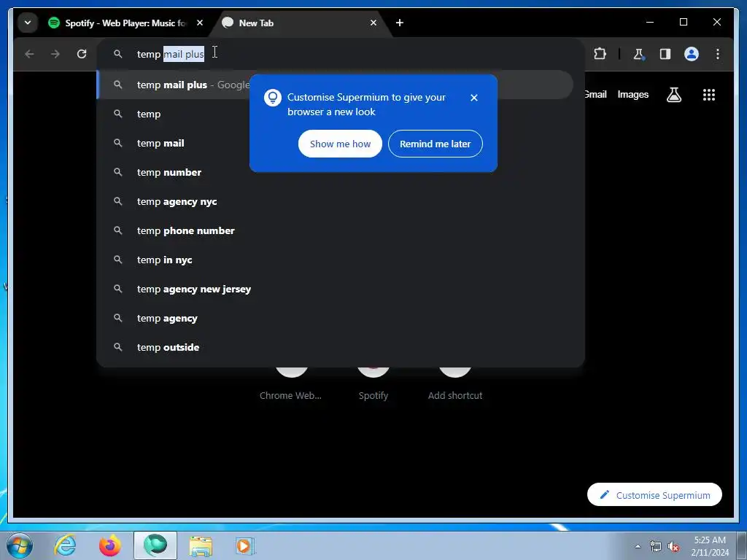
Task: Reload the current page
Action: click(82, 54)
